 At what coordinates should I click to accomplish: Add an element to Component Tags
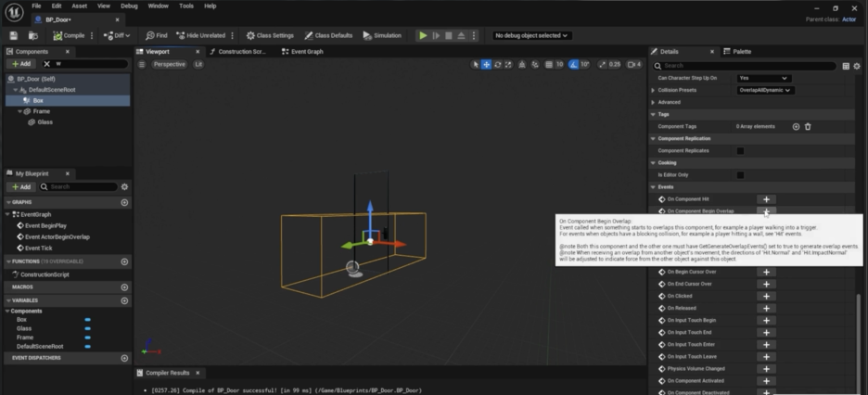[796, 127]
